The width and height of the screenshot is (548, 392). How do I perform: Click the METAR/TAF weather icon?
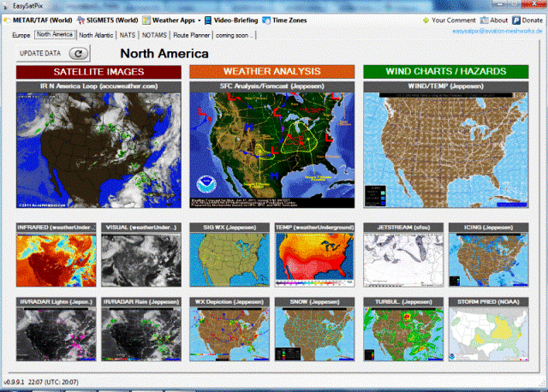point(7,21)
